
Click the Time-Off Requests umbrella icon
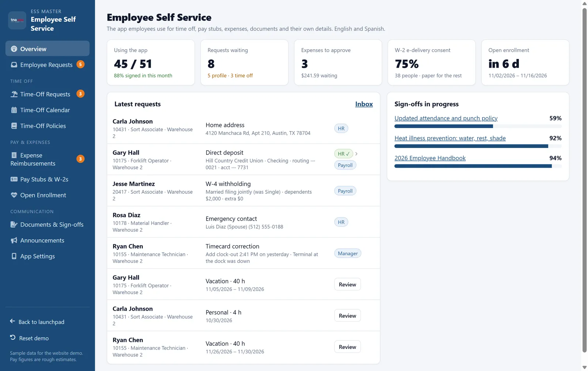coord(14,94)
